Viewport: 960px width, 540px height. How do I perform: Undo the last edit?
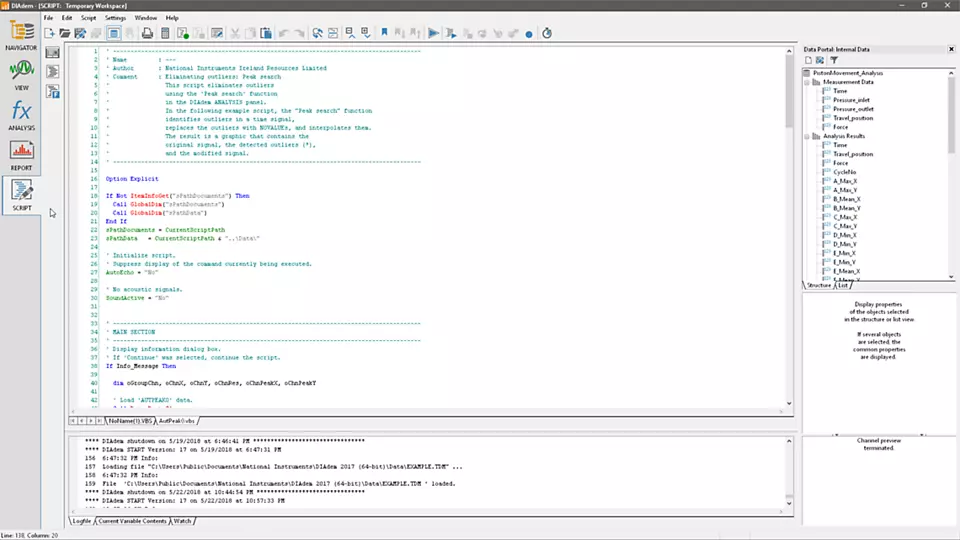coord(283,33)
